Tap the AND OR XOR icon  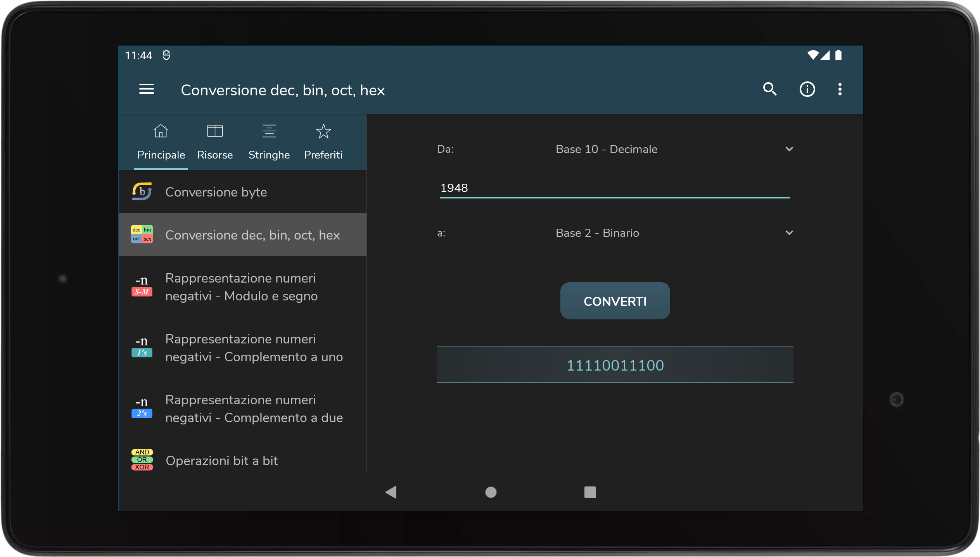[x=142, y=460]
